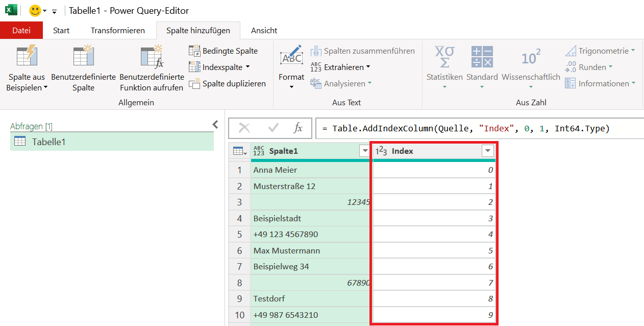644x326 pixels.
Task: Open the Ansicht tab
Action: click(x=264, y=31)
